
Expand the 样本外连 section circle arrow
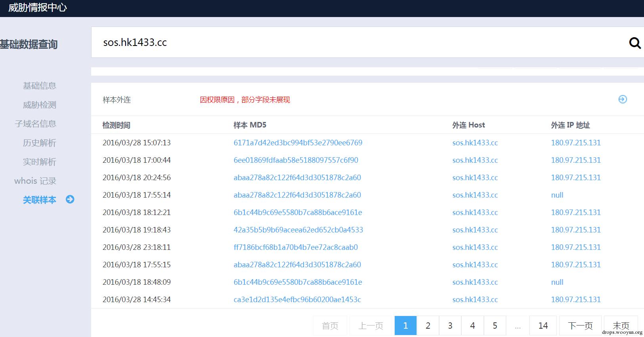coord(623,99)
